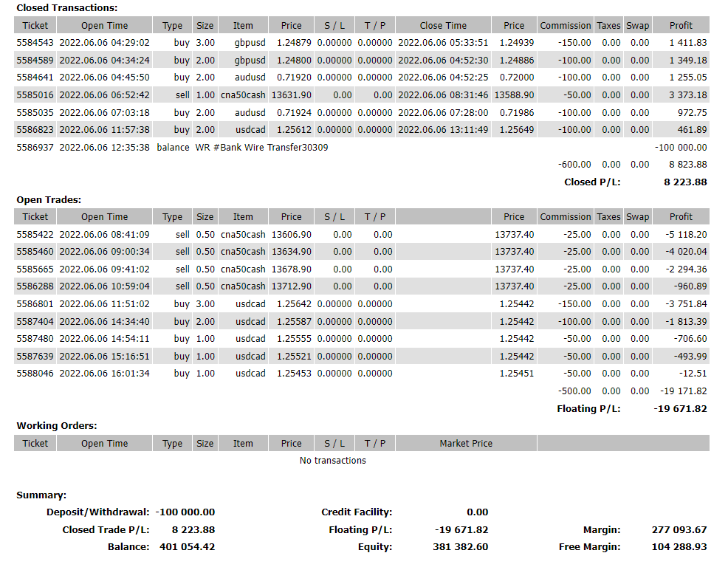The image size is (728, 567).
Task: Select ticket number 5584543
Action: tap(35, 43)
